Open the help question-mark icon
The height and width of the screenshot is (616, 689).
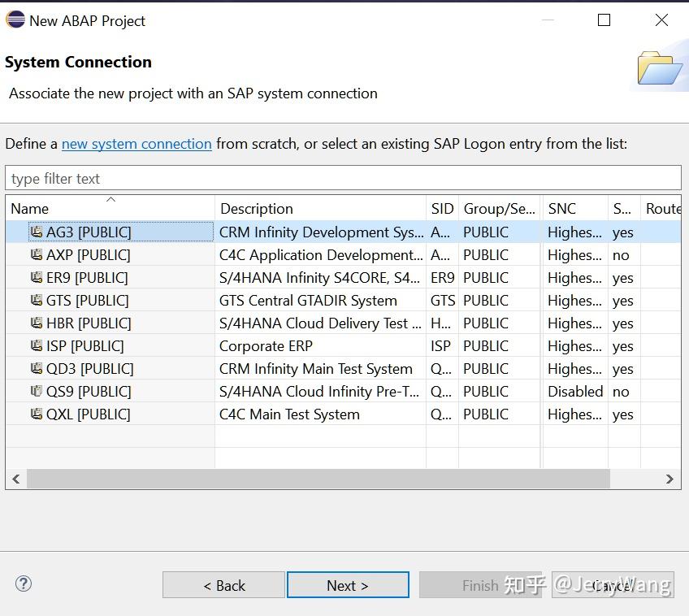[24, 583]
